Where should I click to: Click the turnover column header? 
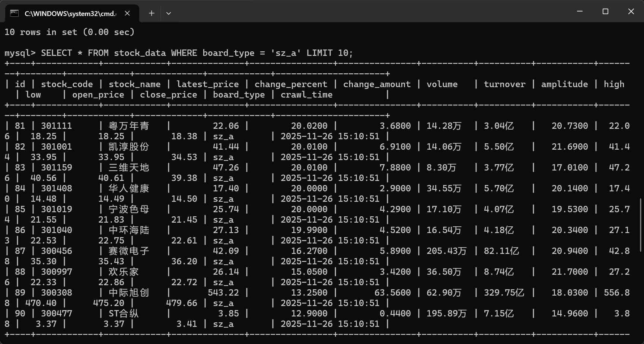tap(505, 85)
